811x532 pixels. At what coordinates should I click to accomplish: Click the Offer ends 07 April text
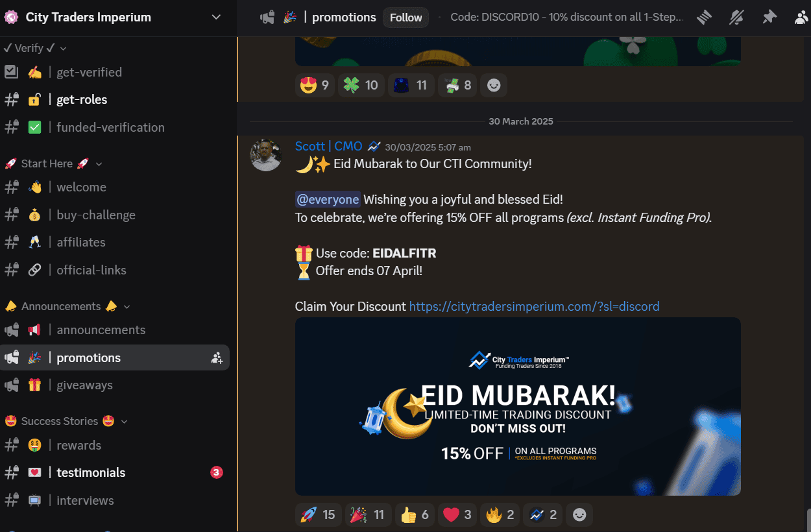pos(369,271)
